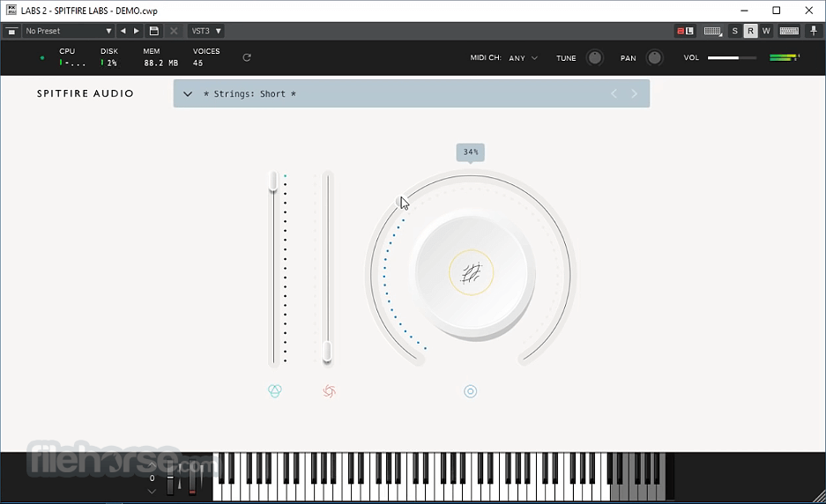Toggle the keyboard input to plugin icon

pyautogui.click(x=789, y=31)
